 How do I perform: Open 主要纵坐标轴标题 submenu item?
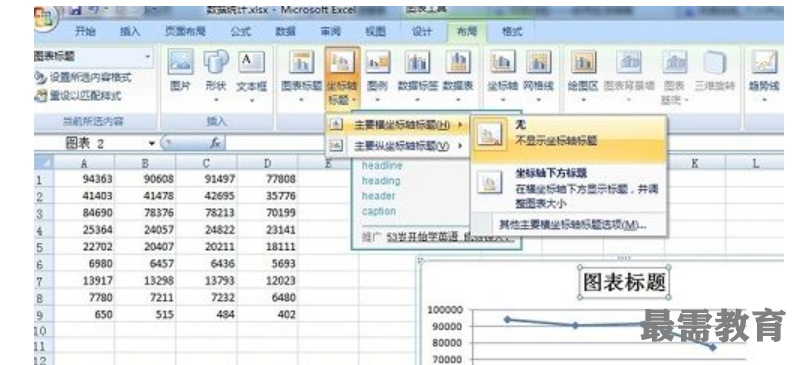click(x=397, y=146)
